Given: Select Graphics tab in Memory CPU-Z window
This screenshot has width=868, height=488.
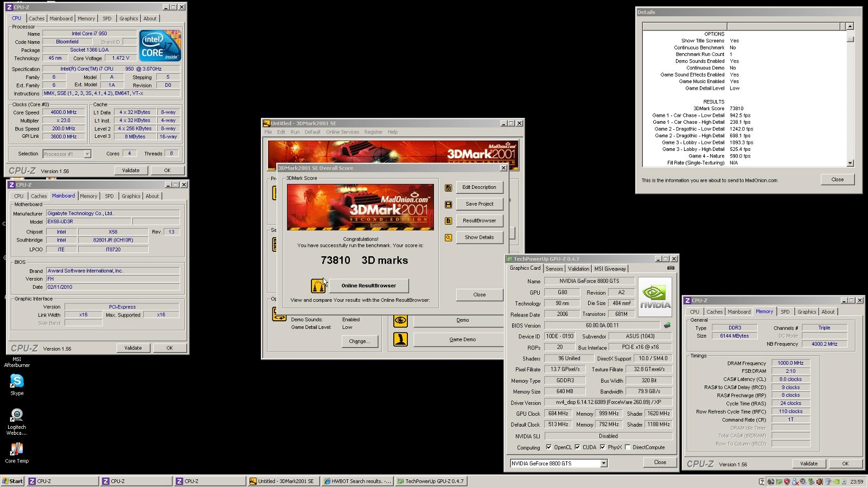Looking at the screenshot, I should coord(807,312).
